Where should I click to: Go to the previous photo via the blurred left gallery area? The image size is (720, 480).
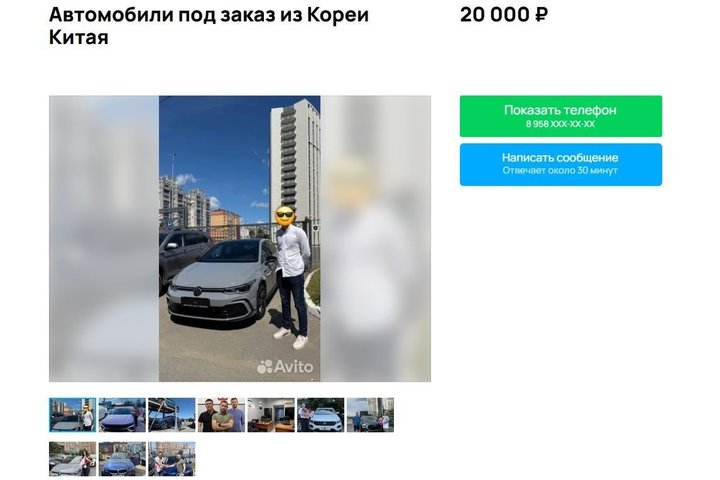pyautogui.click(x=104, y=238)
